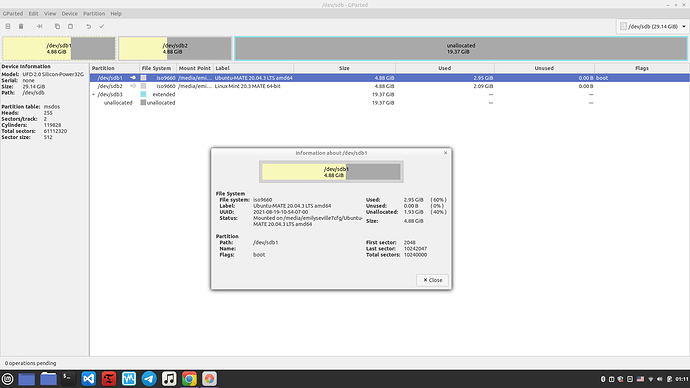Collapse the /dev/sdb3 extended partition row
Viewport: 690px width, 388px height.
[93, 95]
